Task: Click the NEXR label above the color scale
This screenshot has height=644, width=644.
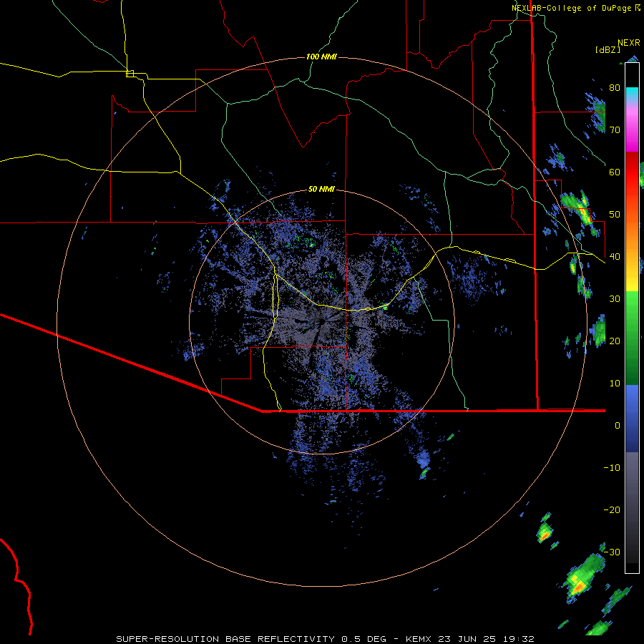Action: tap(629, 43)
